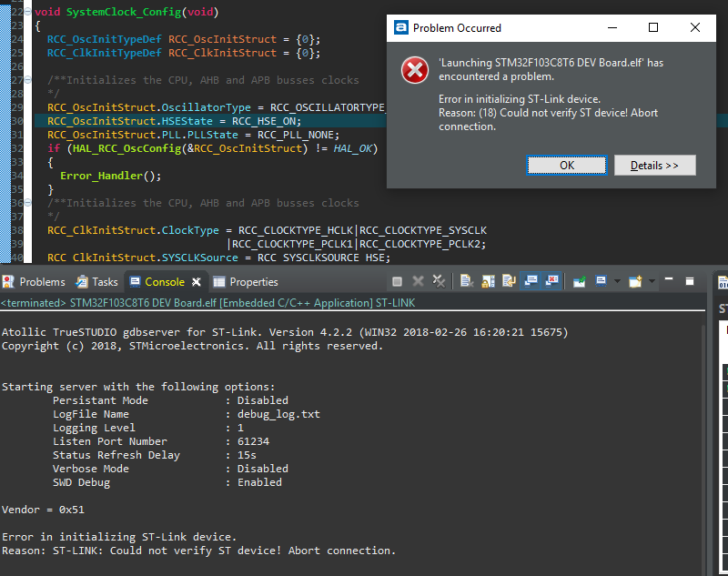The image size is (728, 576).
Task: Click the Problems tab icon
Action: 8,282
